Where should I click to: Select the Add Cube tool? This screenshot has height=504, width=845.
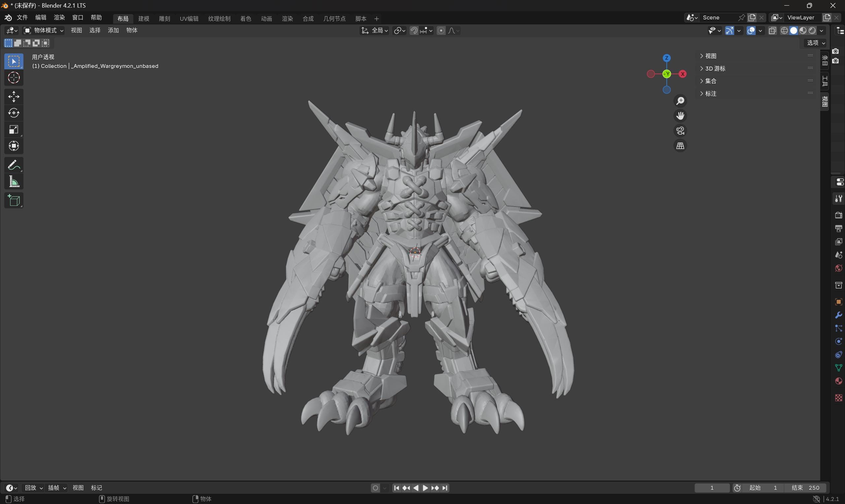14,200
